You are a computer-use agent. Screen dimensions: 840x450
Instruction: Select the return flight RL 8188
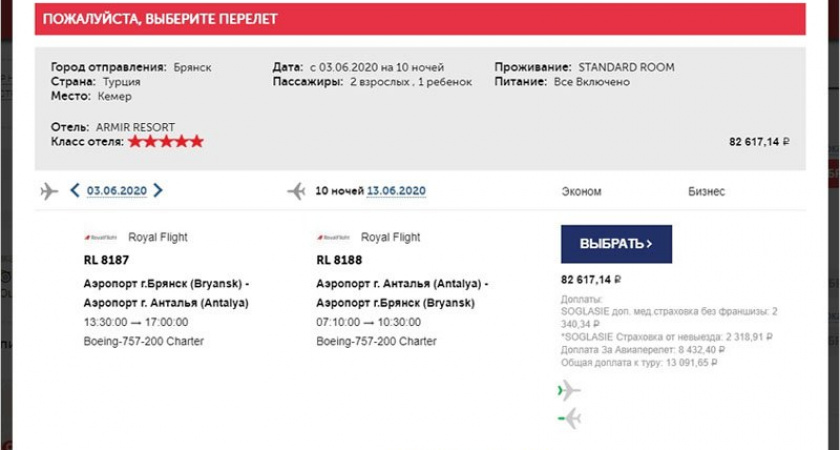pos(339,260)
